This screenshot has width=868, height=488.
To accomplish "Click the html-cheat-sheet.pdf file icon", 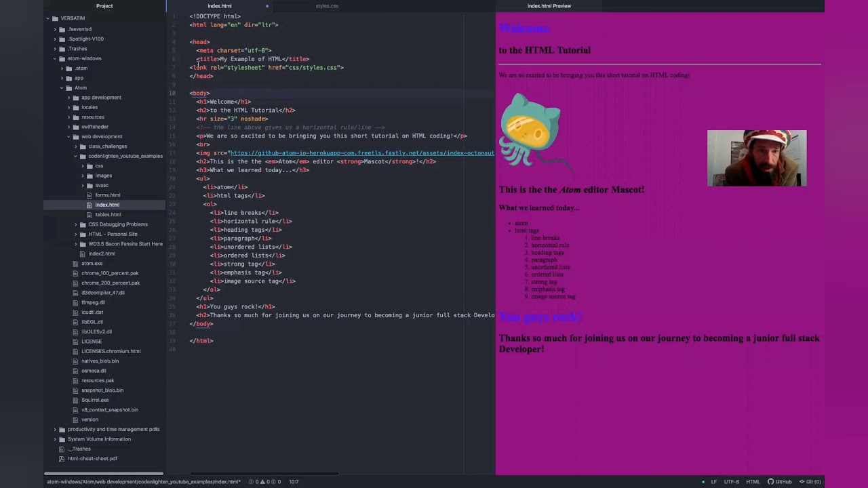I will click(x=62, y=459).
